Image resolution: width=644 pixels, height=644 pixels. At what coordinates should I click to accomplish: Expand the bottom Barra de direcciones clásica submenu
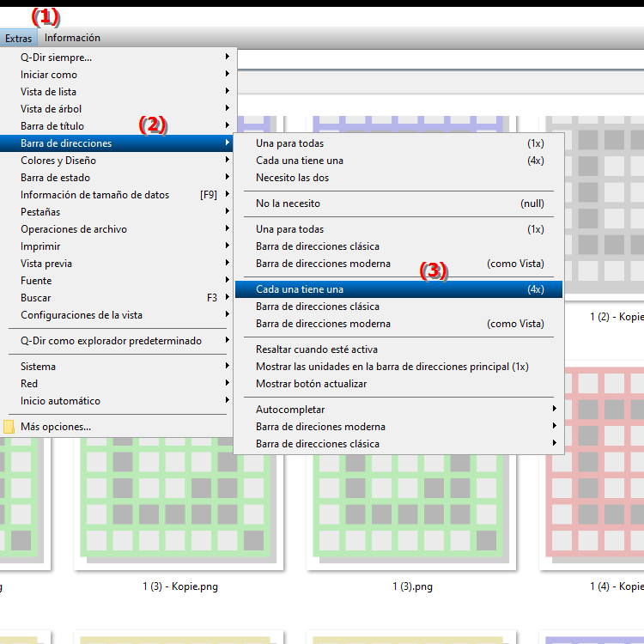pyautogui.click(x=398, y=445)
